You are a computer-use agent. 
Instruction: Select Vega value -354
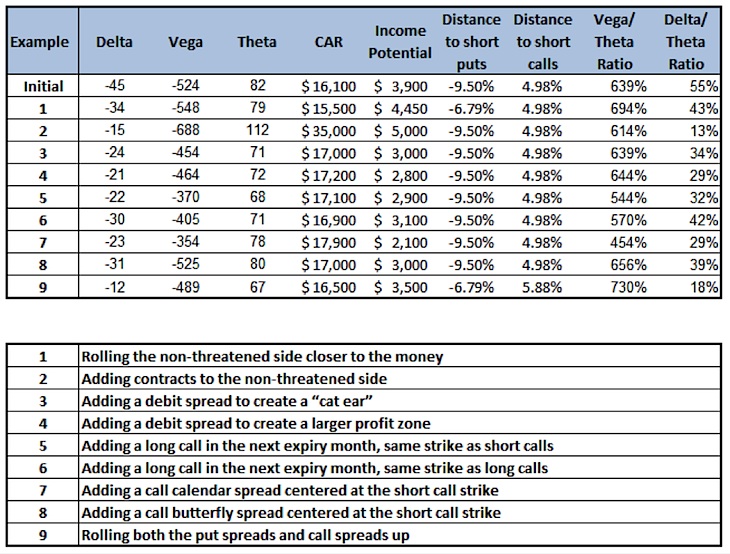[185, 242]
